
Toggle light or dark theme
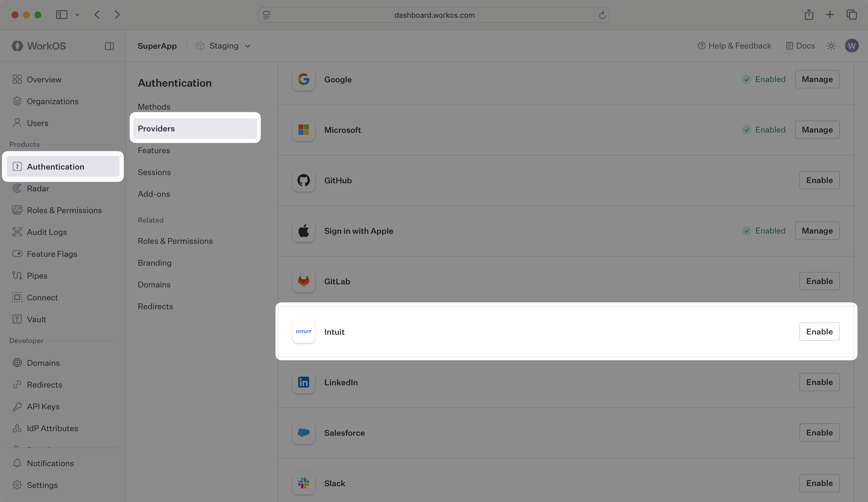click(832, 45)
